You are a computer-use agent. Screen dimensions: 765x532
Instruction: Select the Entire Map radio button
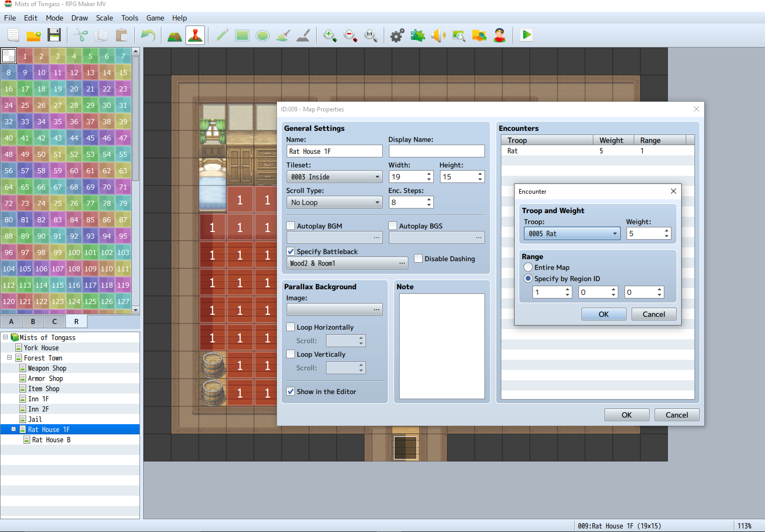point(528,267)
